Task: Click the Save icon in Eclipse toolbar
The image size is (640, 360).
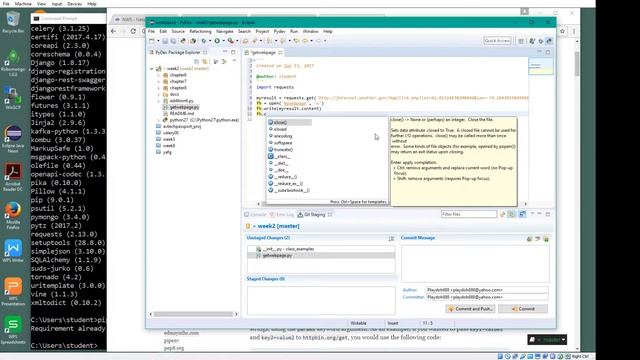Action: coord(165,41)
